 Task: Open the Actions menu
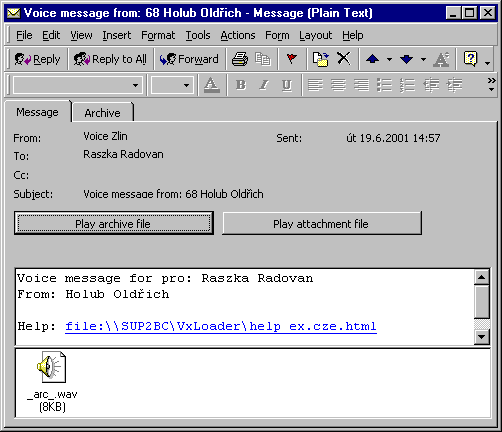click(238, 35)
